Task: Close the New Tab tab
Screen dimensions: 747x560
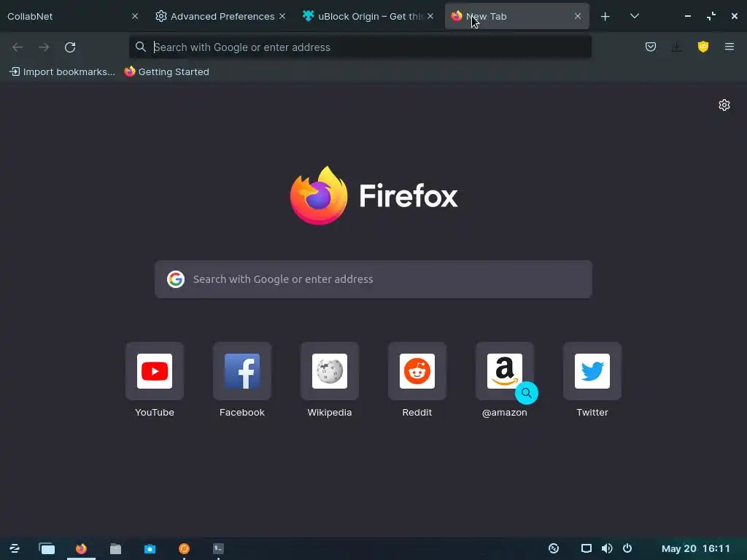Action: [578, 16]
